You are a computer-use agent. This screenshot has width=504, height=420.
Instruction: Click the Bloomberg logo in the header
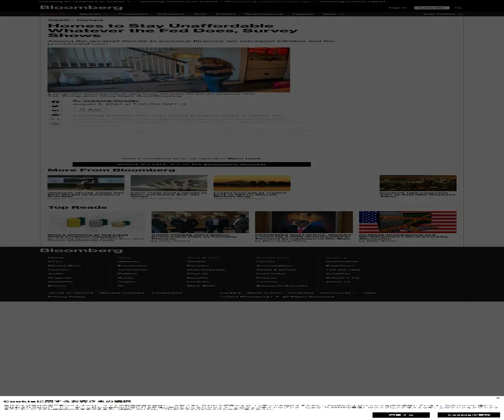81,8
